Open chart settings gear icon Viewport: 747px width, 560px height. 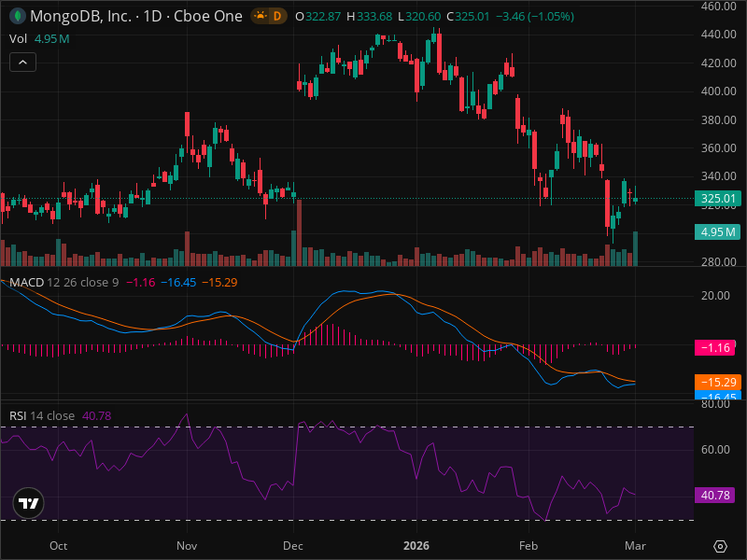(720, 546)
